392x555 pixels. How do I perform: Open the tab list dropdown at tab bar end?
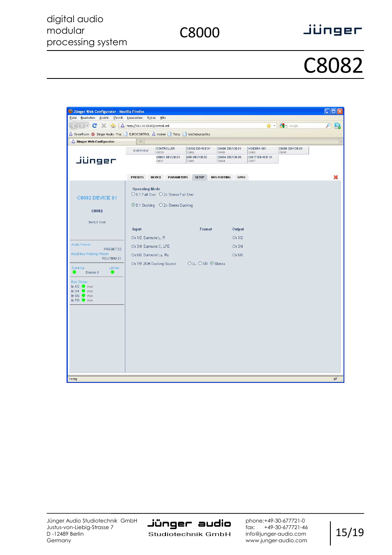(x=341, y=141)
